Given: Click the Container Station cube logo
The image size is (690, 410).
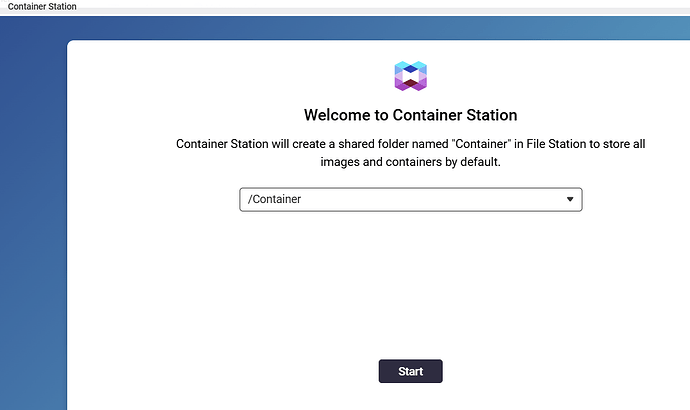Looking at the screenshot, I should click(410, 76).
